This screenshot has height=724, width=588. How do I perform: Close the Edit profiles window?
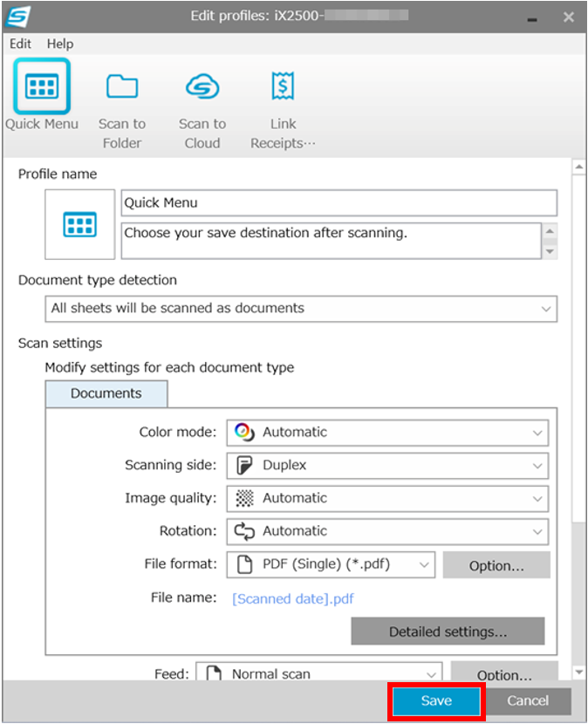click(x=569, y=17)
